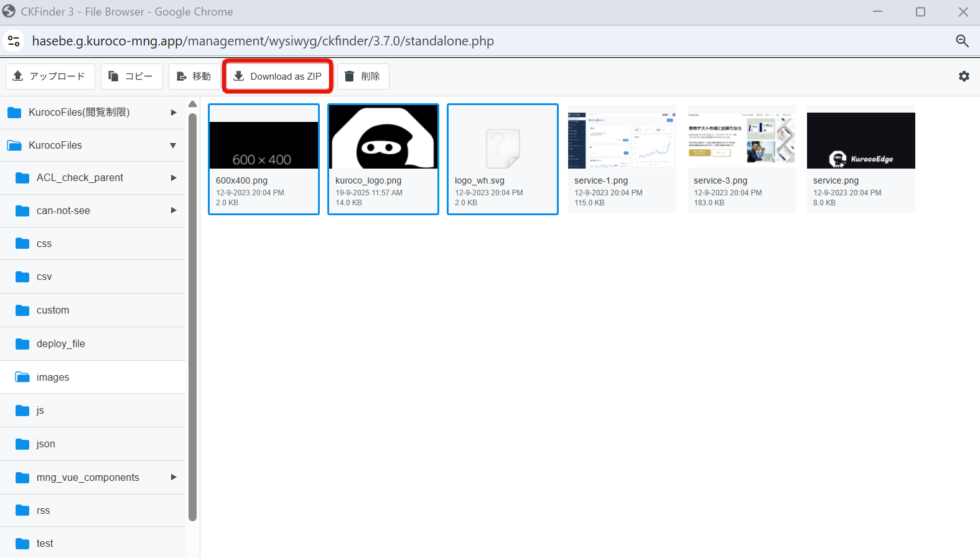Click the upload (アップロード) toolbar button
980x558 pixels.
click(50, 77)
